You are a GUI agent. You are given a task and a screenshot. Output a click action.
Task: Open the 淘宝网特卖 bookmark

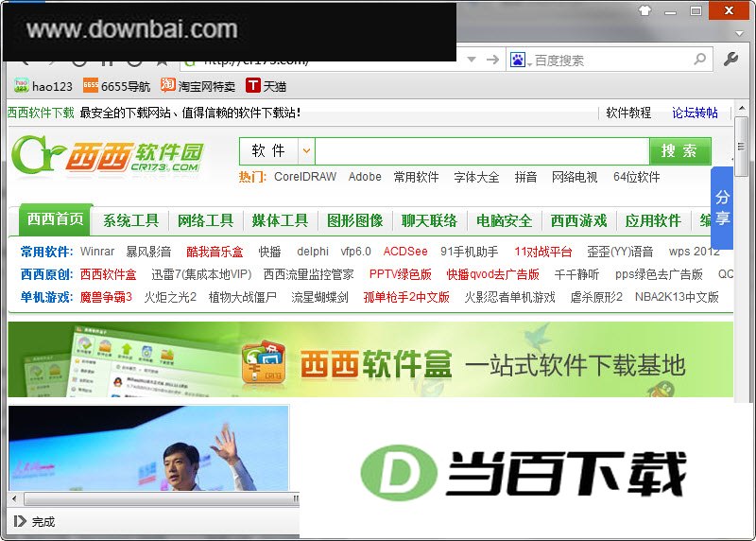pyautogui.click(x=198, y=86)
